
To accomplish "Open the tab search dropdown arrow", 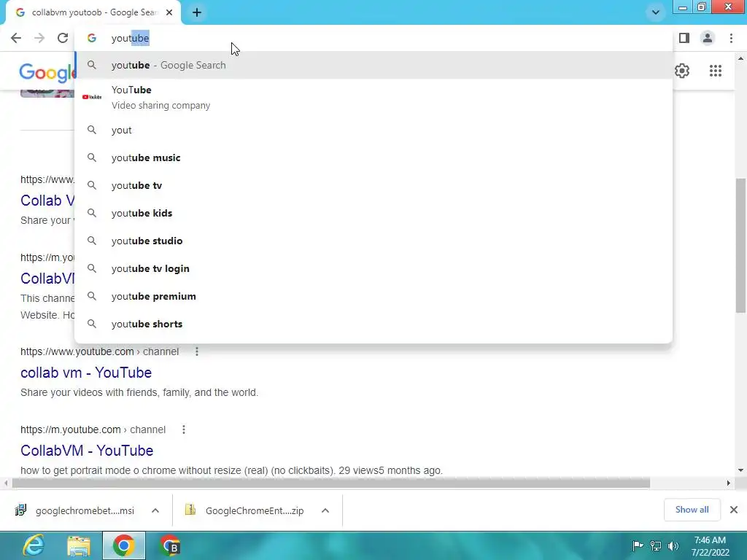I will [656, 12].
